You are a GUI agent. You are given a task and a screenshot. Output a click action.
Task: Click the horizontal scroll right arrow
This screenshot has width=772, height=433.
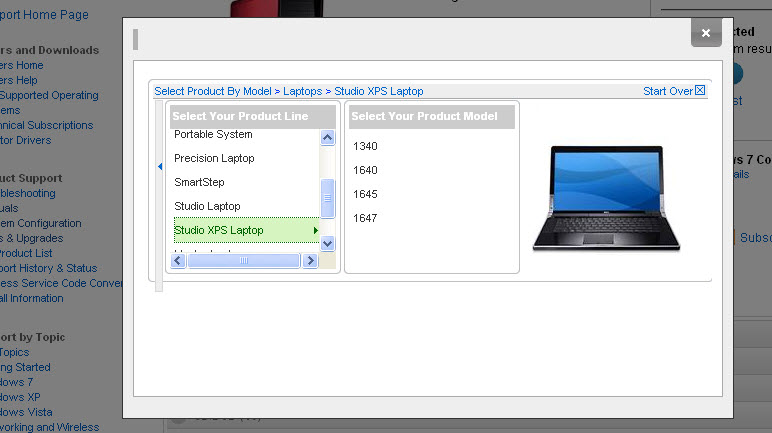click(310, 261)
